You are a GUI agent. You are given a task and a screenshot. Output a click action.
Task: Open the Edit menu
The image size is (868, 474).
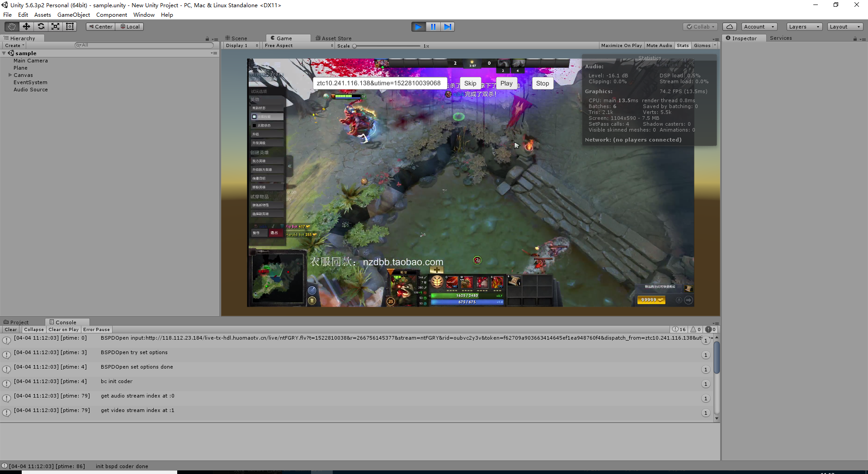pos(23,15)
